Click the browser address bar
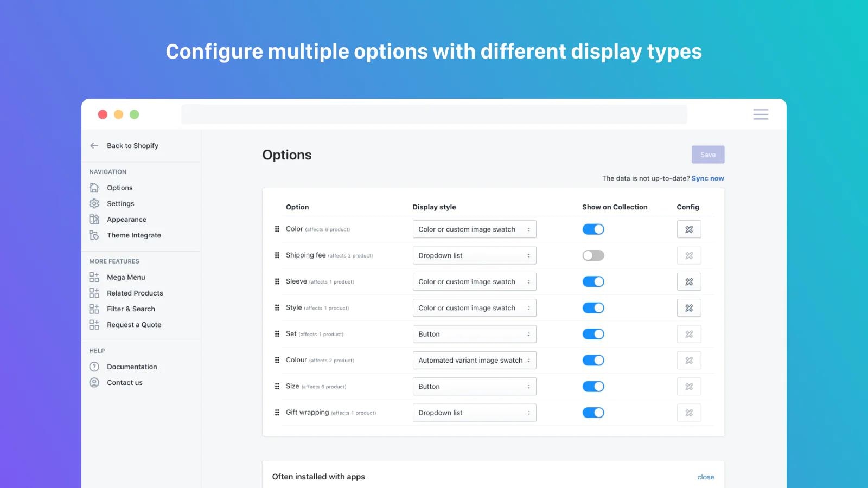The height and width of the screenshot is (488, 868). [434, 114]
